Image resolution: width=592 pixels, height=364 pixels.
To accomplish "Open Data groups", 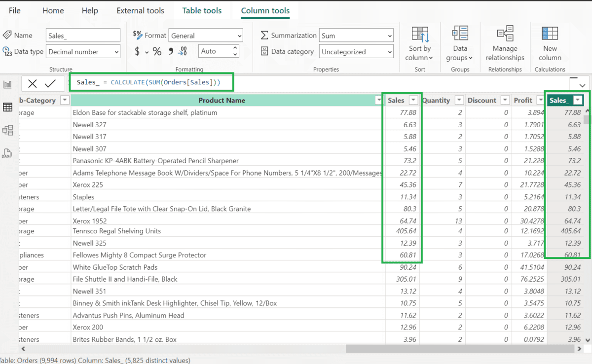I will point(460,43).
